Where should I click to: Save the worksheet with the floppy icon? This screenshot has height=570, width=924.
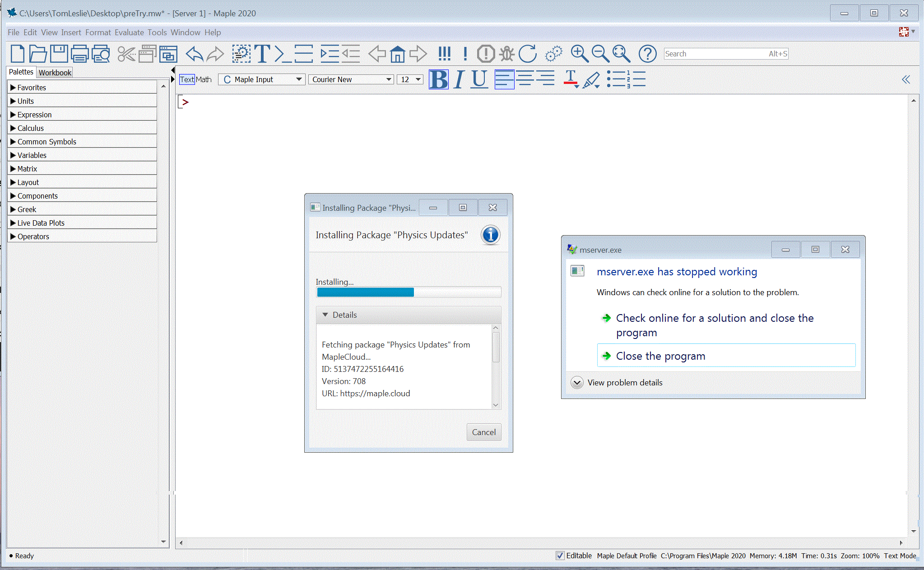[x=59, y=54]
